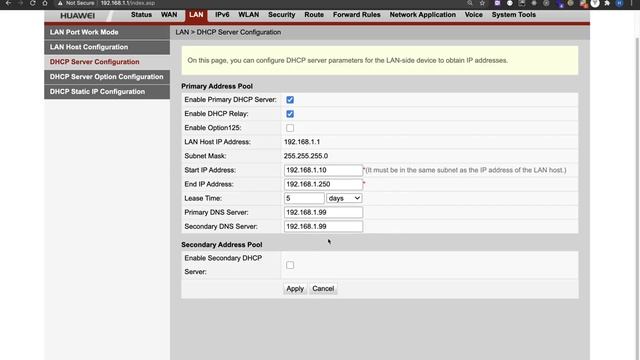Click the same-subnet hint beside Start IP
This screenshot has width=640, height=360.
click(x=465, y=170)
